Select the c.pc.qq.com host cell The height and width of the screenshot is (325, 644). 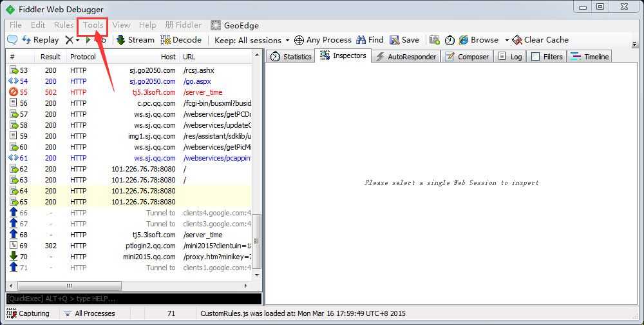pyautogui.click(x=156, y=103)
